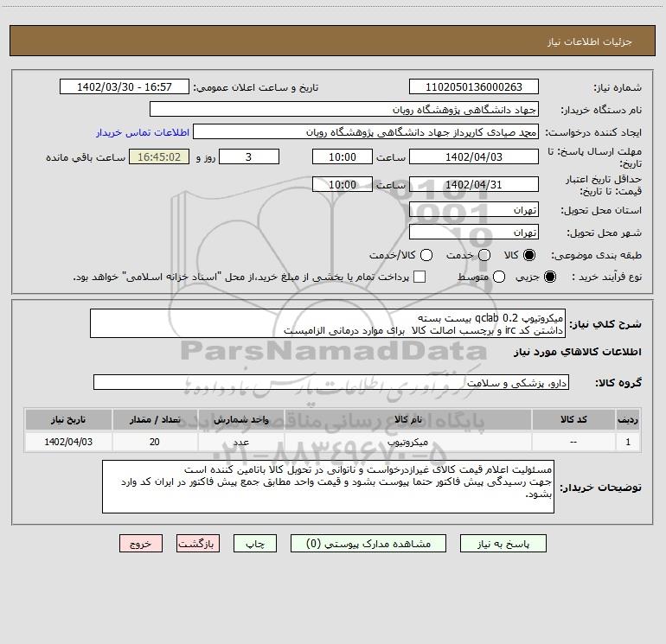The height and width of the screenshot is (644, 666).
Task: Click the میکروتیوب item name cell
Action: [407, 442]
